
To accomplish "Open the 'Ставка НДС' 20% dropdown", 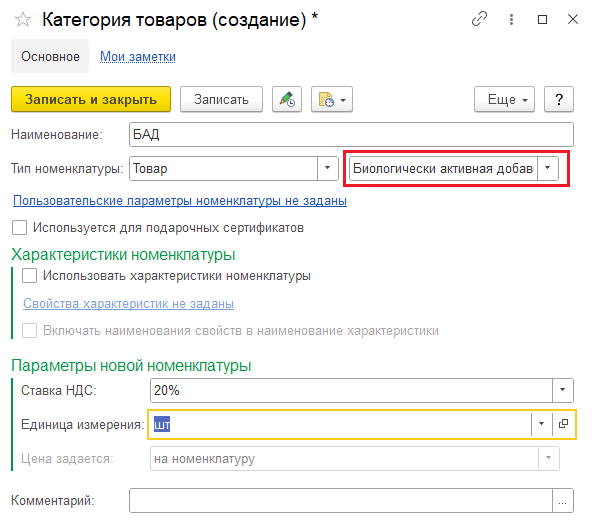I will [x=563, y=390].
